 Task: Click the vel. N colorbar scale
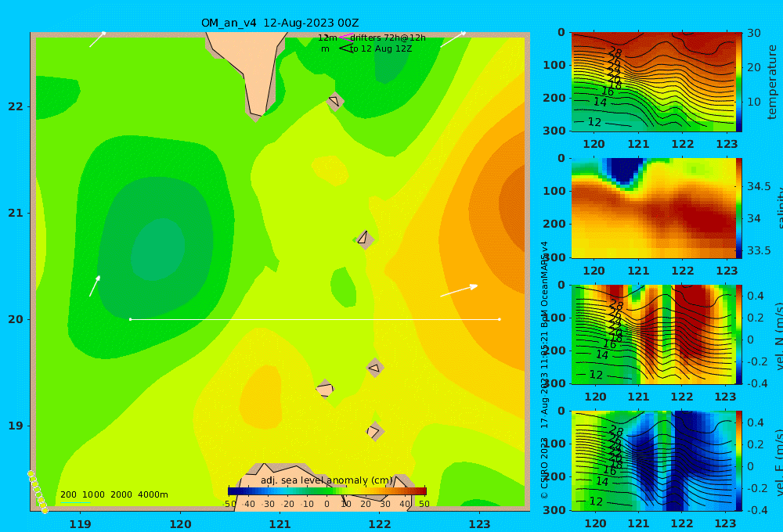(x=739, y=334)
